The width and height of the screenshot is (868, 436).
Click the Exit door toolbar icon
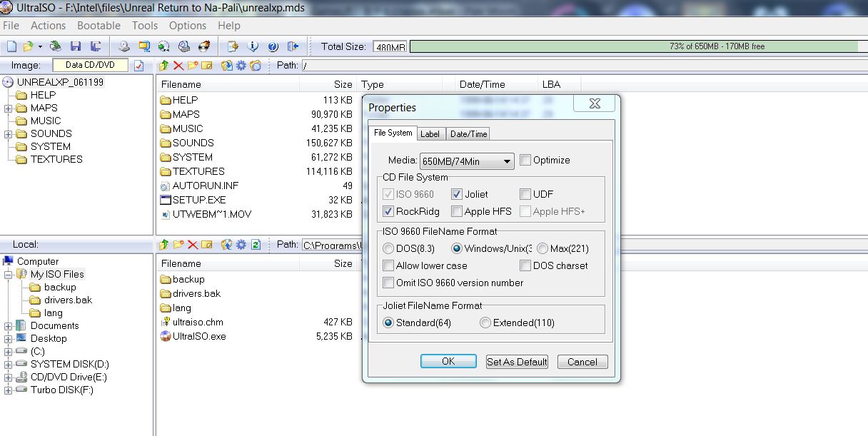[292, 46]
